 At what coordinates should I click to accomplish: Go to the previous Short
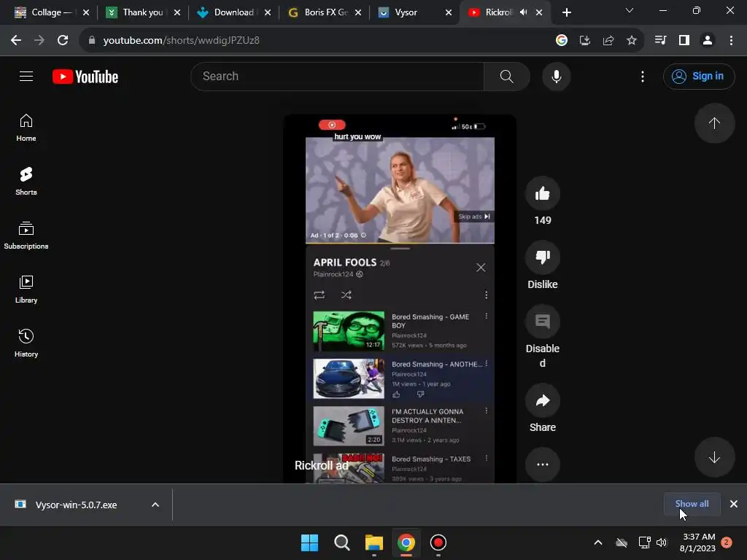pos(714,123)
